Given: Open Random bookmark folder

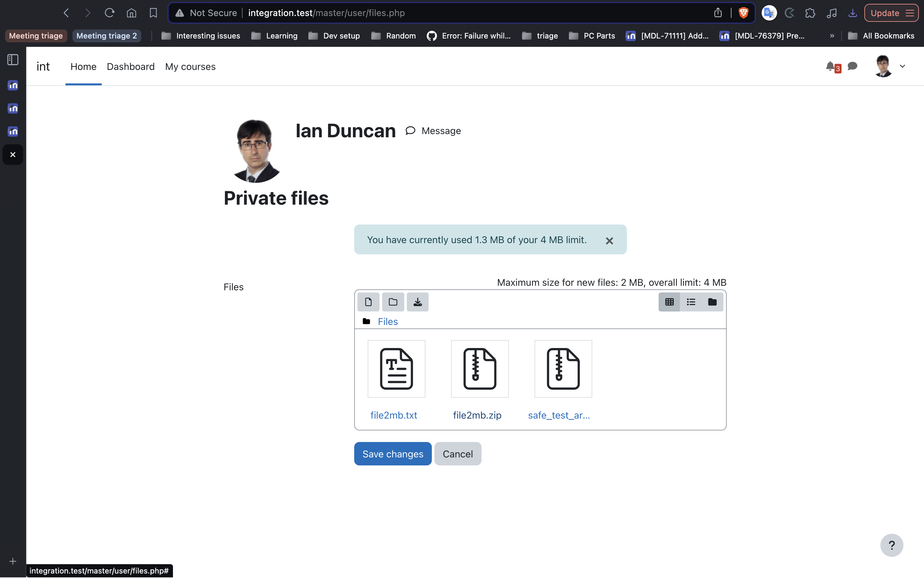Looking at the screenshot, I should 393,36.
